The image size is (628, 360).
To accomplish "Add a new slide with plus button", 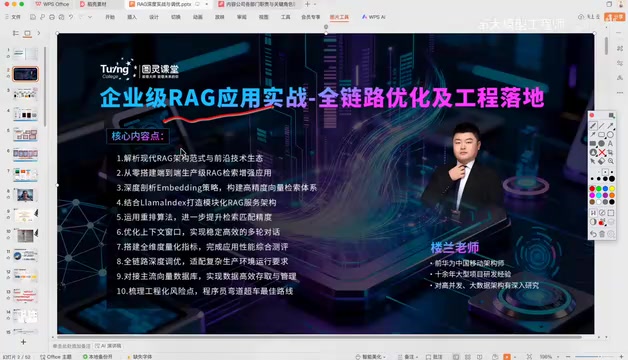I will [x=23, y=342].
